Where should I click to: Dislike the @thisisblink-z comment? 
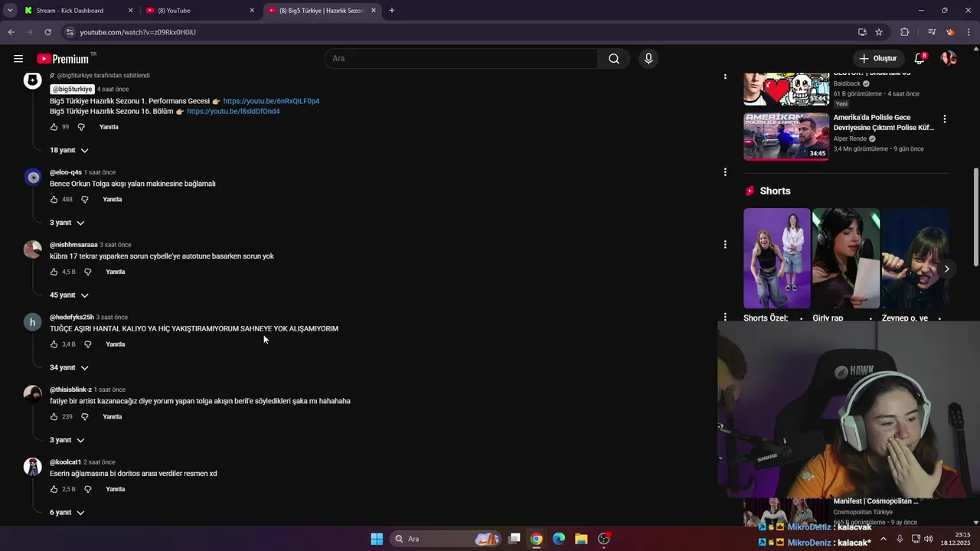(85, 417)
